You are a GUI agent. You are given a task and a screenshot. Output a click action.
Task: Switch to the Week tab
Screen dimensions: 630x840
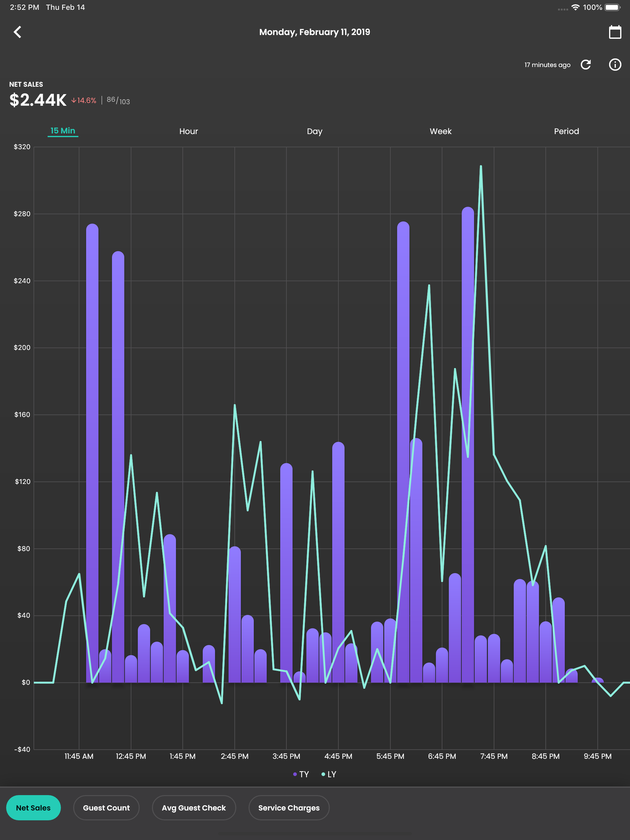pos(441,131)
